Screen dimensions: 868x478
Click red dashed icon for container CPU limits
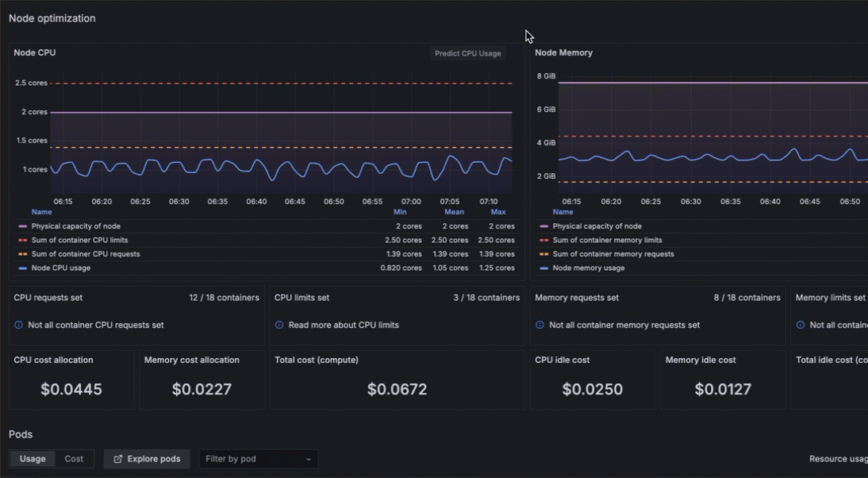point(23,240)
